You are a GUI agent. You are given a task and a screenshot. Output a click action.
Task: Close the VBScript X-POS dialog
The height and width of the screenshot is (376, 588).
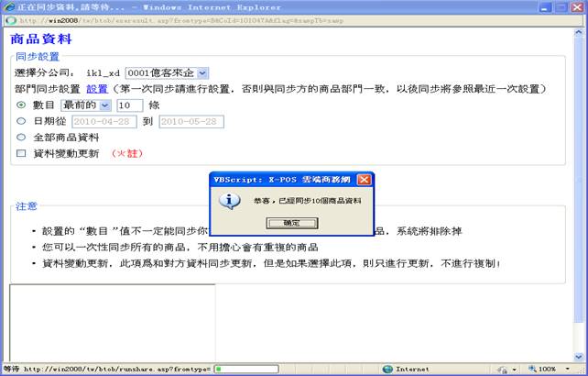[364, 180]
